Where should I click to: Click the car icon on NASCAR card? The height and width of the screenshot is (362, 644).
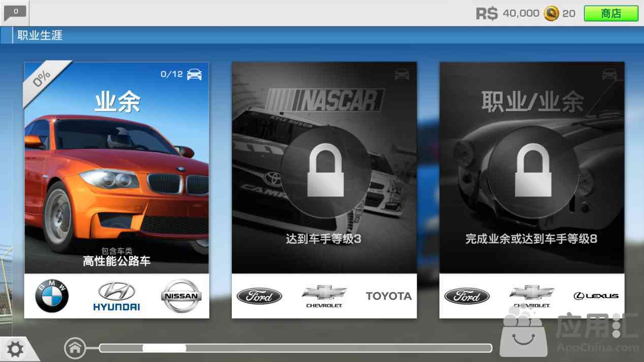tap(402, 75)
